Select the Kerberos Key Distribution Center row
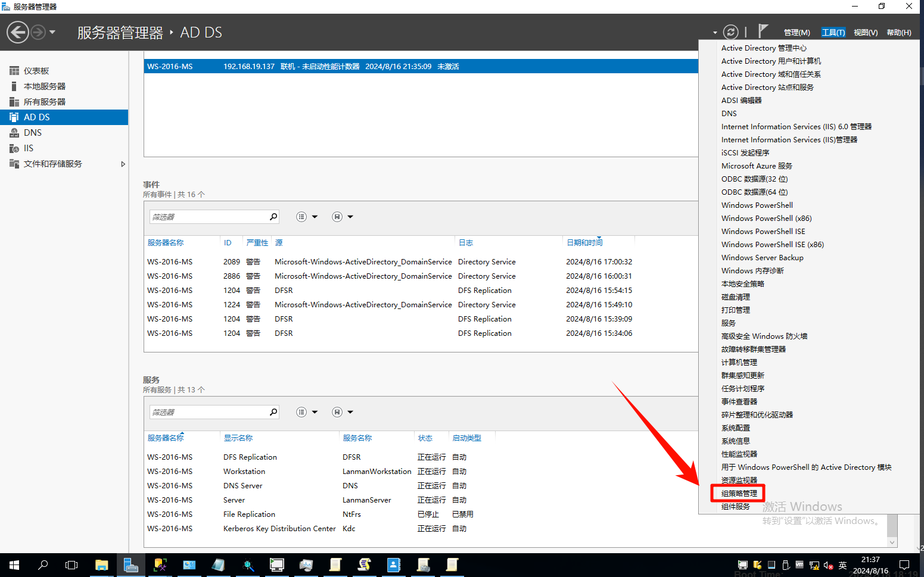Image resolution: width=924 pixels, height=577 pixels. point(421,529)
